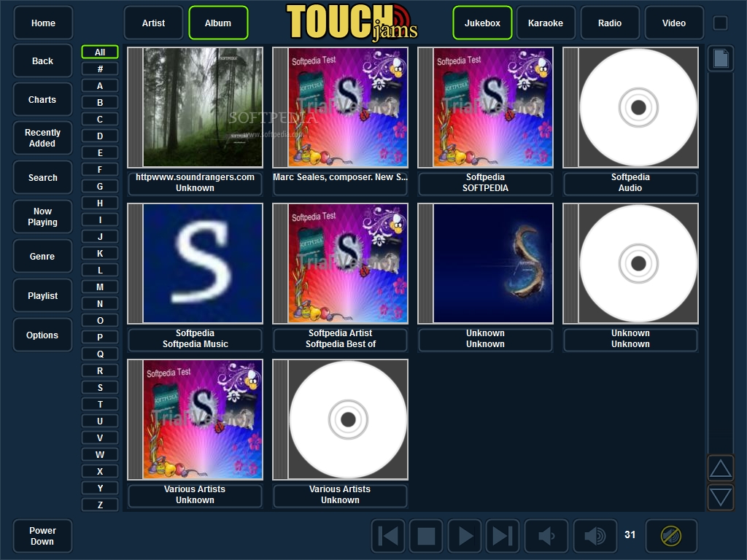Filter albums by All
The image size is (747, 560).
tap(100, 52)
